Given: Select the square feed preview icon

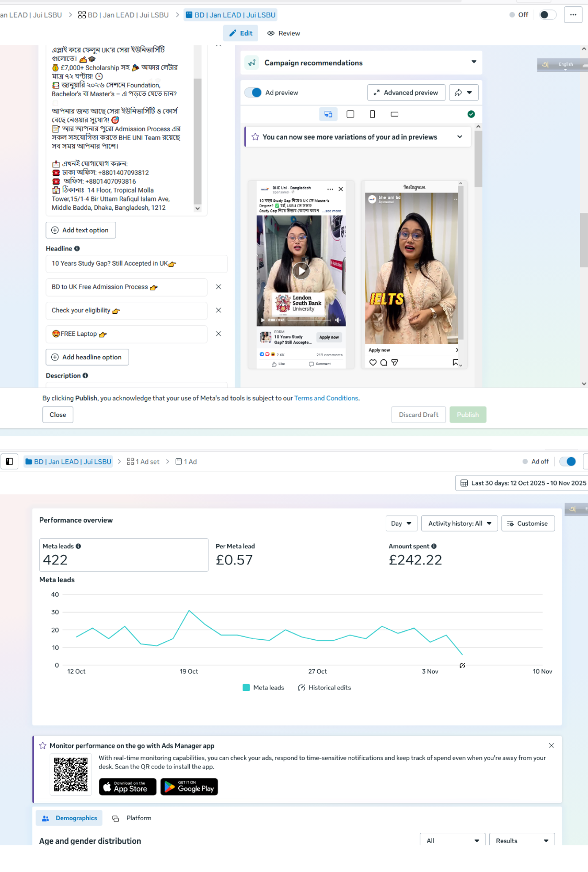Looking at the screenshot, I should click(x=350, y=114).
